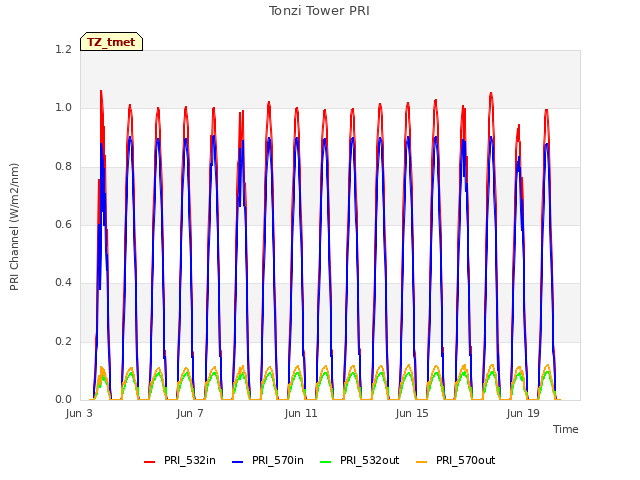Click the Jun 3 x-axis tick label
Viewport: 640px width, 480px height.
pos(79,413)
